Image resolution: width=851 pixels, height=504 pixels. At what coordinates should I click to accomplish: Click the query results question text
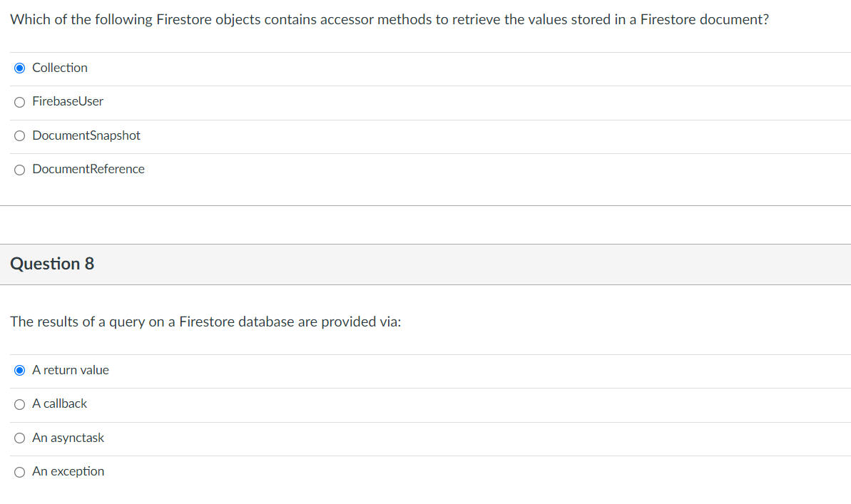[x=205, y=322]
